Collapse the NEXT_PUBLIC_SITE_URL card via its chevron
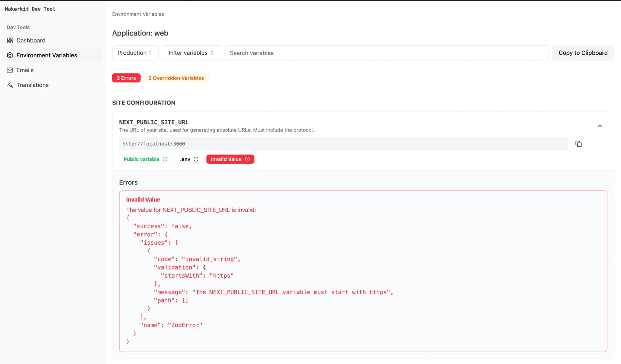This screenshot has height=364, width=621. click(x=600, y=125)
